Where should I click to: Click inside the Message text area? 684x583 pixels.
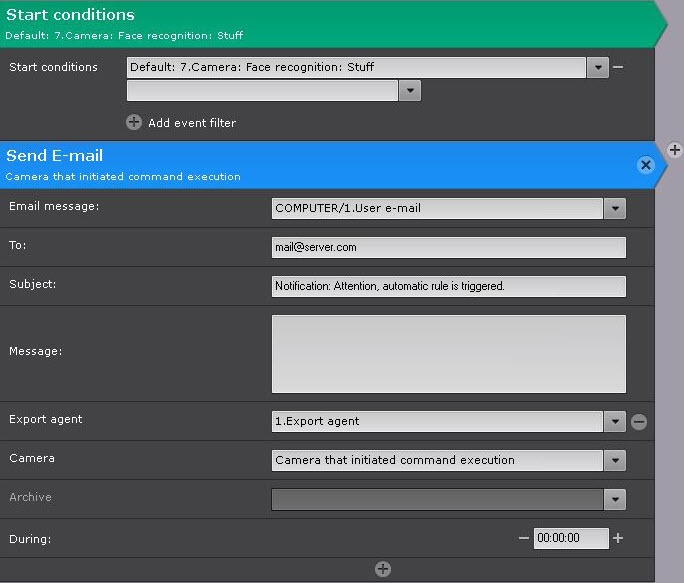pos(448,354)
